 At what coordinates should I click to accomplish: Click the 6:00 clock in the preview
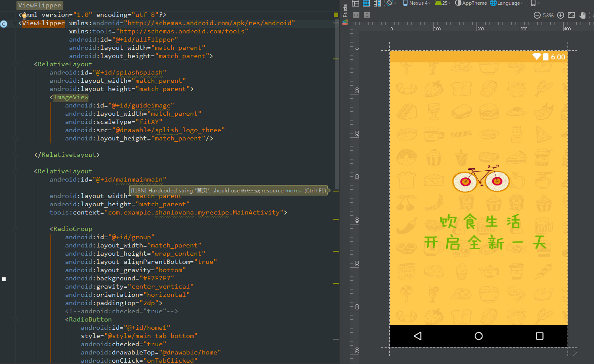pos(558,57)
